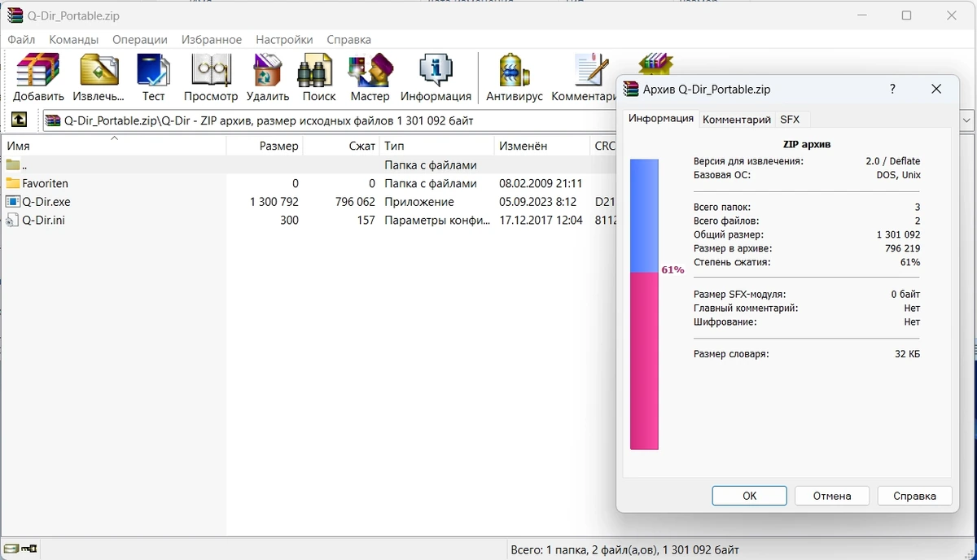Sort by the Тип column header
The image size is (977, 560).
click(x=437, y=146)
